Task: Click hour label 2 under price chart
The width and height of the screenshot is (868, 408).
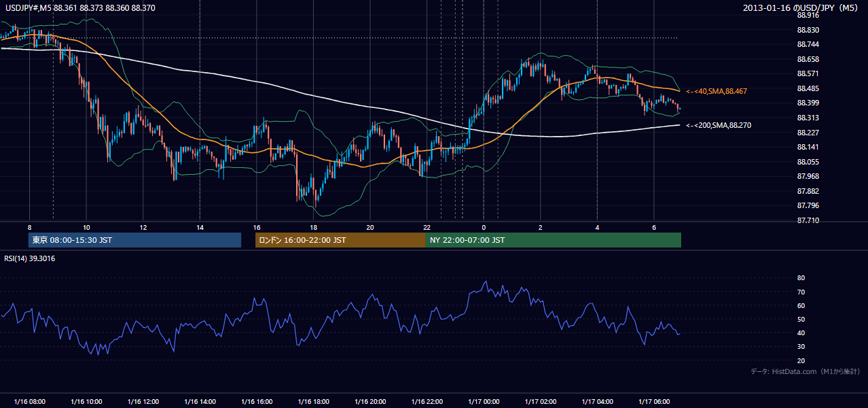Action: [x=541, y=227]
